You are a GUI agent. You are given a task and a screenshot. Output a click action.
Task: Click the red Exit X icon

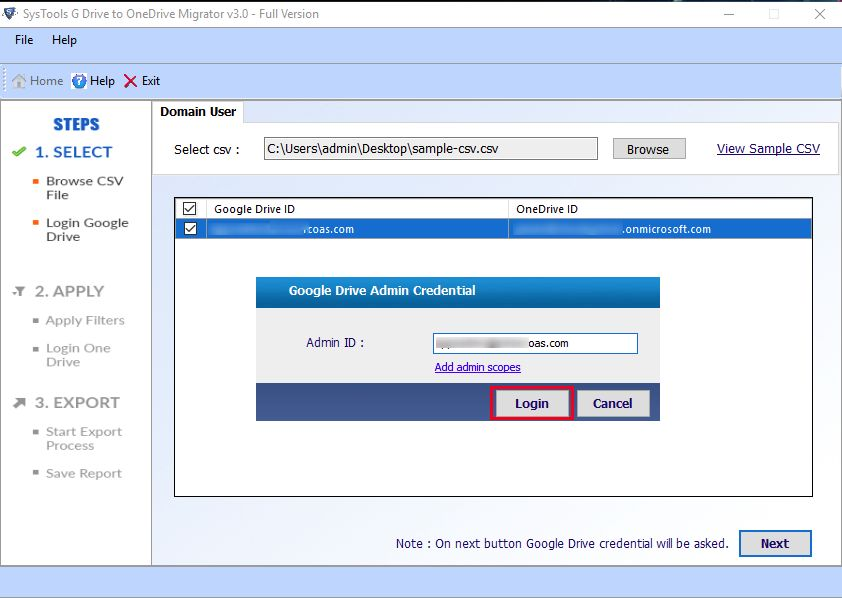click(130, 81)
